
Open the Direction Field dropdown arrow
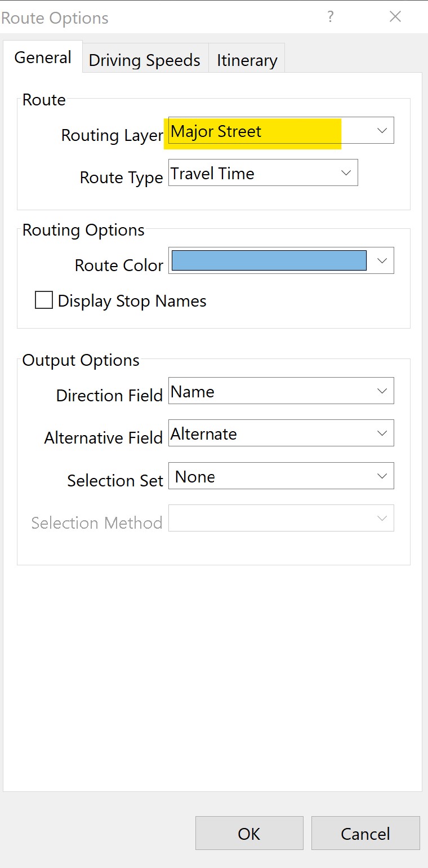[x=382, y=391]
